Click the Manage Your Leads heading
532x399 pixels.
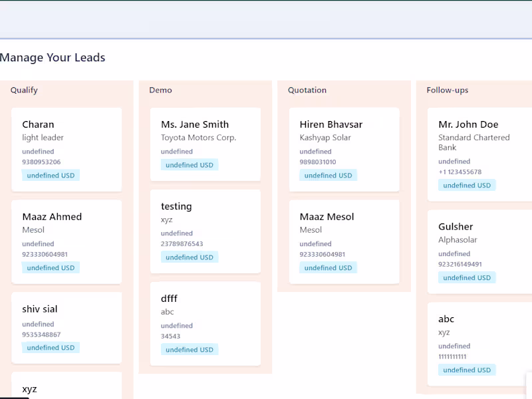[53, 58]
